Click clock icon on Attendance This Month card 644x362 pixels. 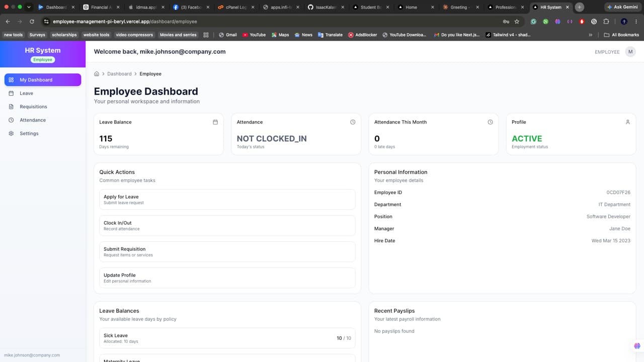click(x=490, y=122)
